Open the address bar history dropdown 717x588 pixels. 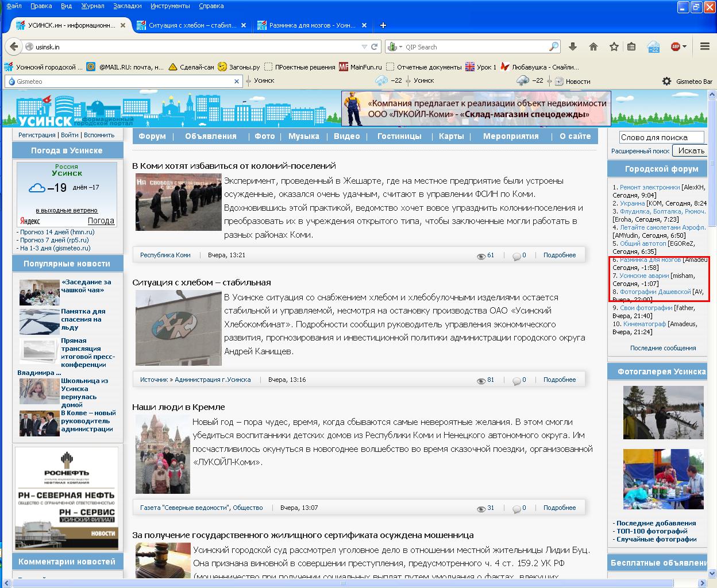364,47
